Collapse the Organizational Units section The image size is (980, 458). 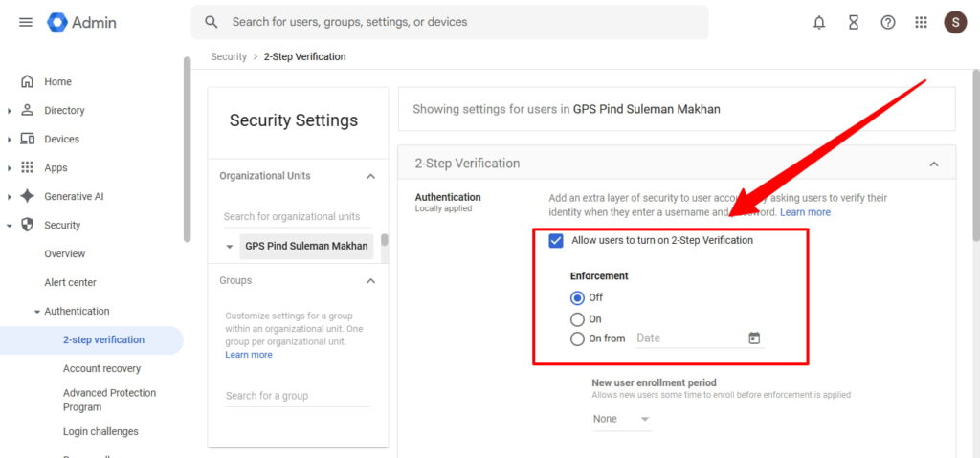click(371, 176)
